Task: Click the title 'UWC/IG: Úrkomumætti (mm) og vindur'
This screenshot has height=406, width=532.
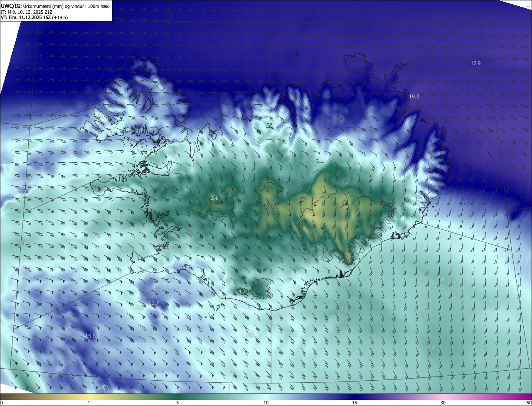Action: [x=55, y=6]
